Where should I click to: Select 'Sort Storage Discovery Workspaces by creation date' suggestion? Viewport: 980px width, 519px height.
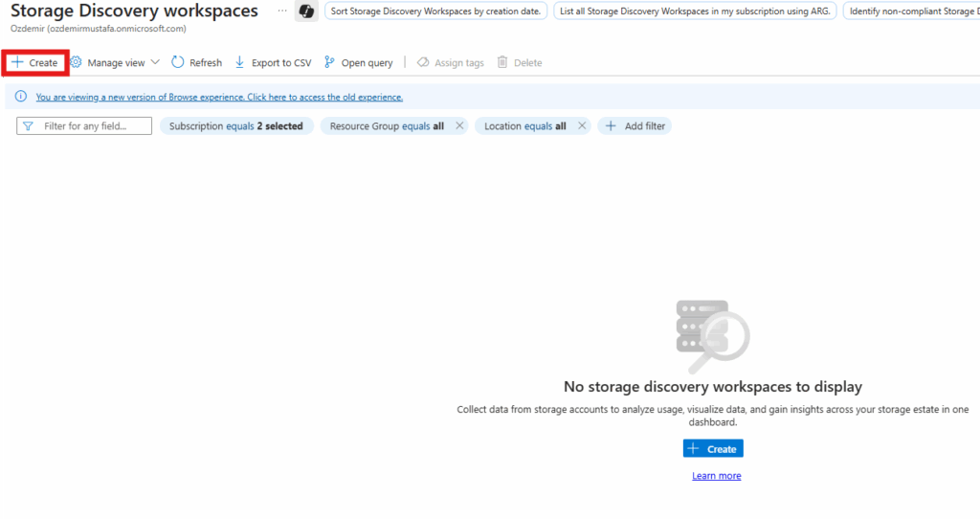point(435,11)
